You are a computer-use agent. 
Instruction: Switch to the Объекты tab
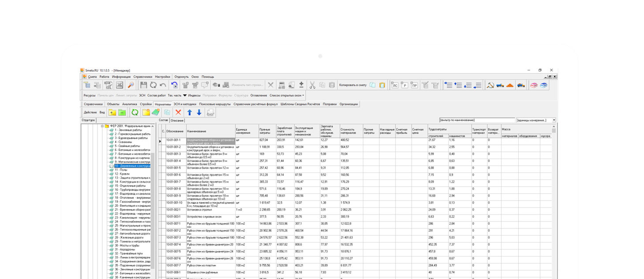pyautogui.click(x=113, y=104)
